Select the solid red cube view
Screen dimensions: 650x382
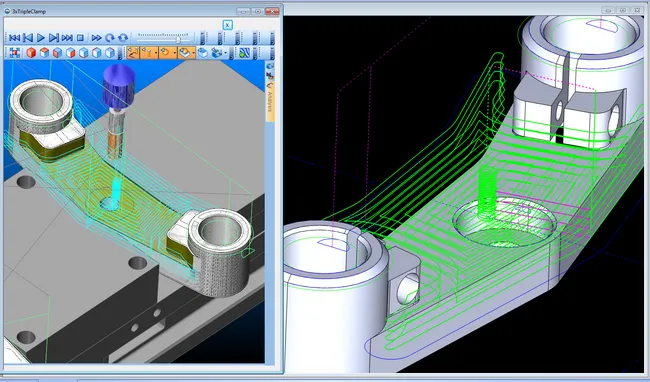(31, 53)
